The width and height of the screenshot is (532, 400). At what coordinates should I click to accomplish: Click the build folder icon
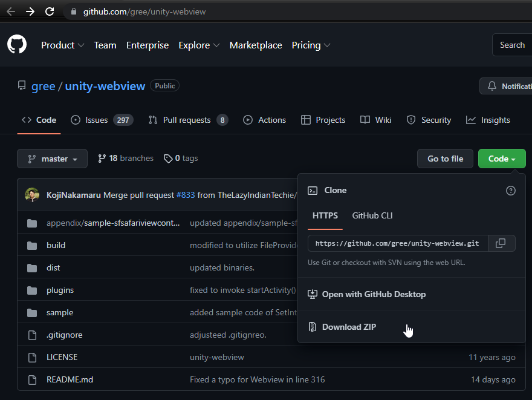click(32, 246)
